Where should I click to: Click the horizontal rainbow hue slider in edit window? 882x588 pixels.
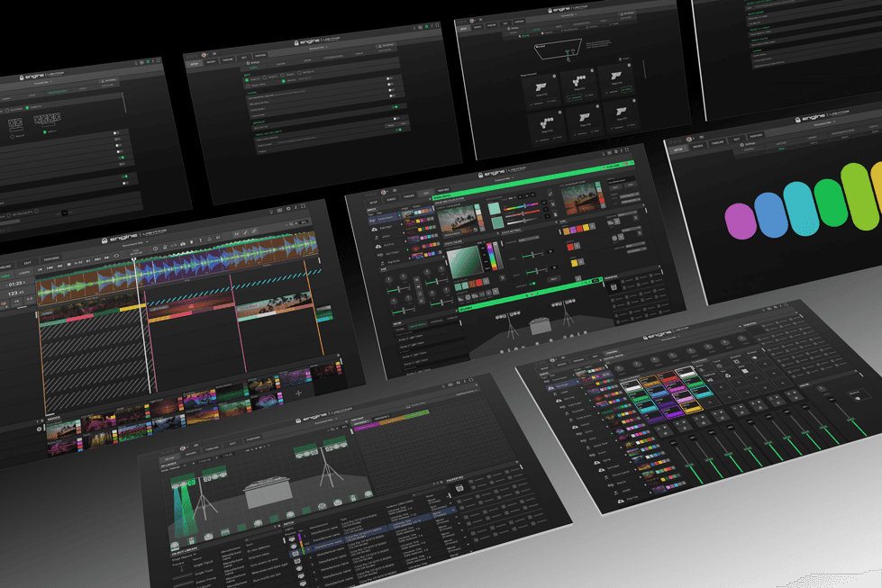click(x=521, y=205)
